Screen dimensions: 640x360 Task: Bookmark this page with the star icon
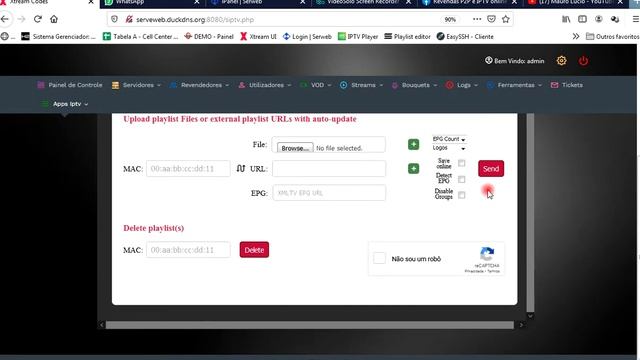pyautogui.click(x=506, y=19)
